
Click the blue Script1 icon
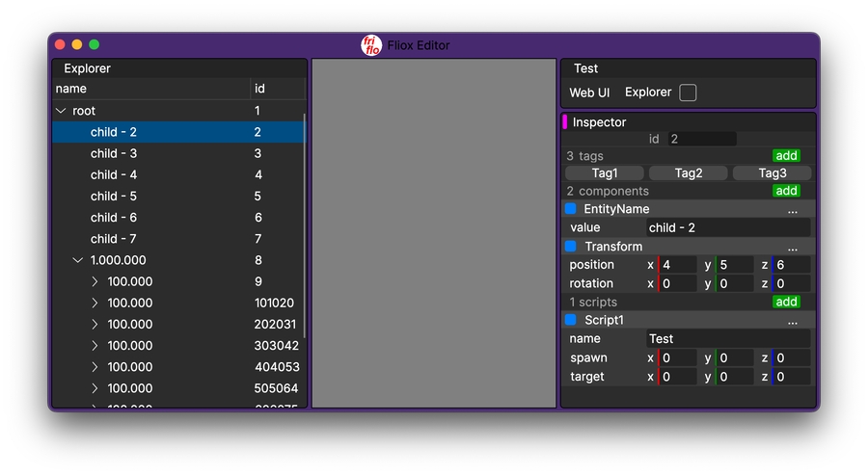coord(570,320)
